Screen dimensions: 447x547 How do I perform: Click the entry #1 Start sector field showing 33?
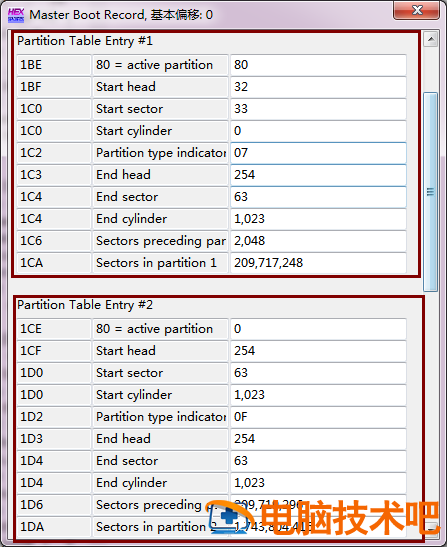[x=318, y=109]
